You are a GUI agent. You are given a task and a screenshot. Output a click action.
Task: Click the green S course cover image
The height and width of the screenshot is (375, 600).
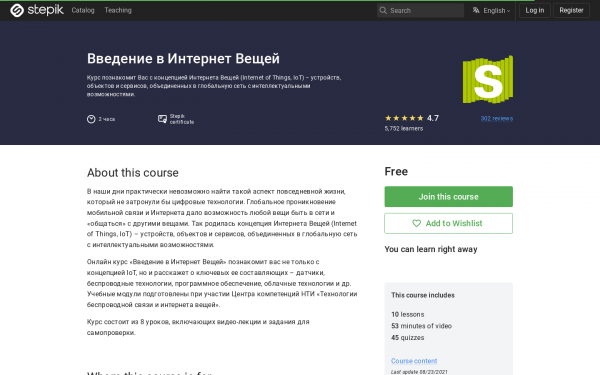point(488,80)
